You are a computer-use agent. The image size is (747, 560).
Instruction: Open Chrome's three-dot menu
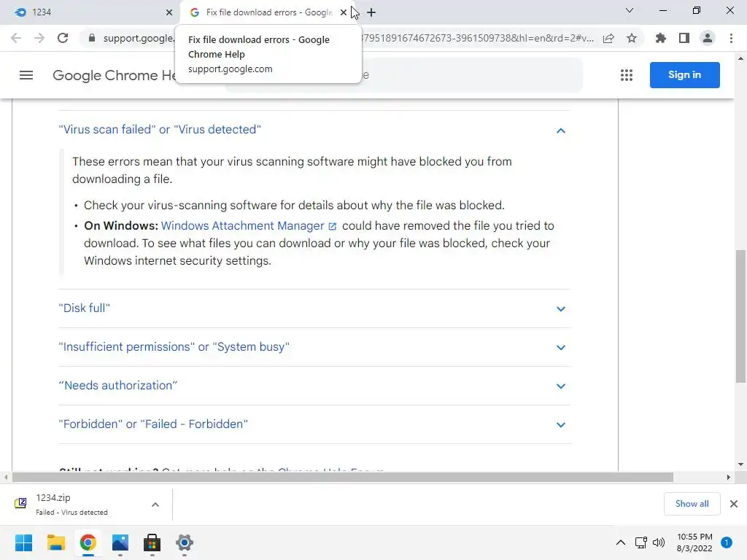pyautogui.click(x=731, y=38)
